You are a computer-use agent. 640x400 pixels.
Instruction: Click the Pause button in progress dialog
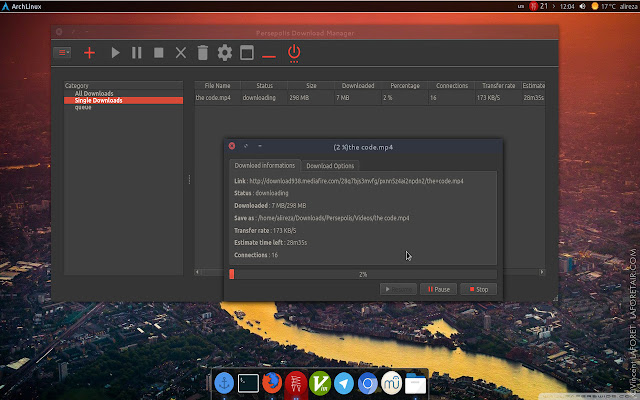(438, 289)
